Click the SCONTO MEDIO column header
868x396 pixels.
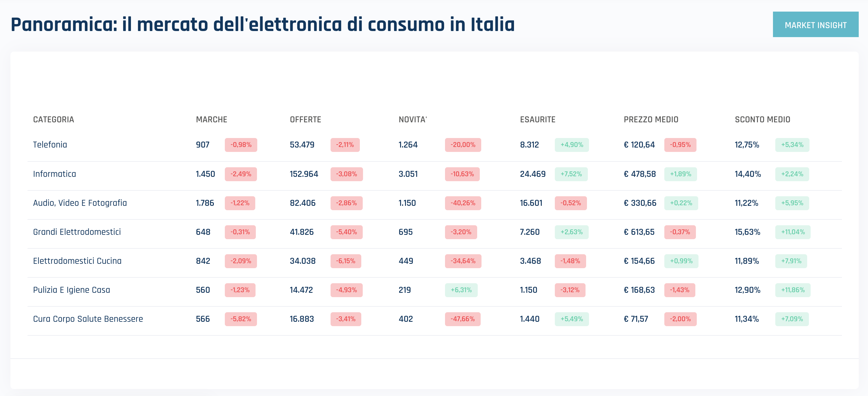tap(762, 119)
